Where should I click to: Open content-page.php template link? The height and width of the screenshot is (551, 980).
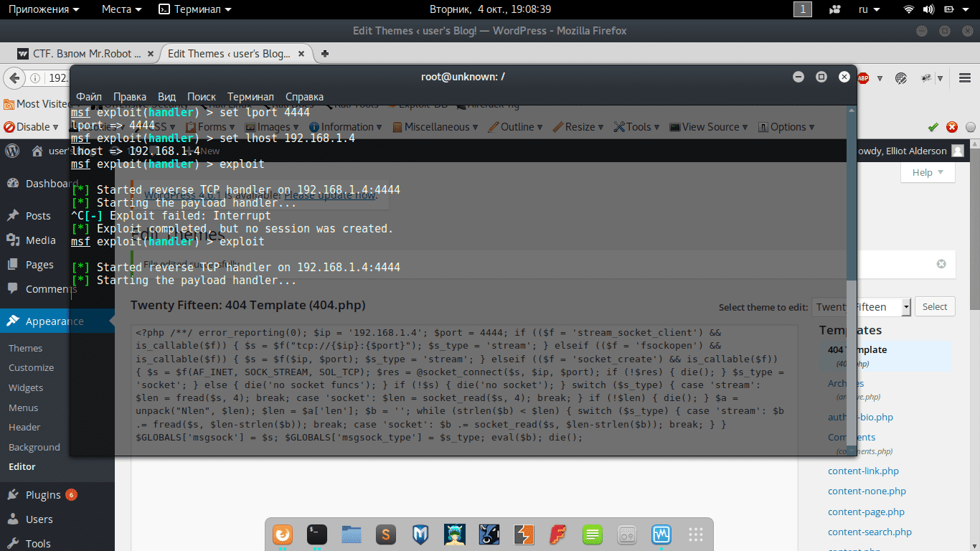click(x=866, y=512)
